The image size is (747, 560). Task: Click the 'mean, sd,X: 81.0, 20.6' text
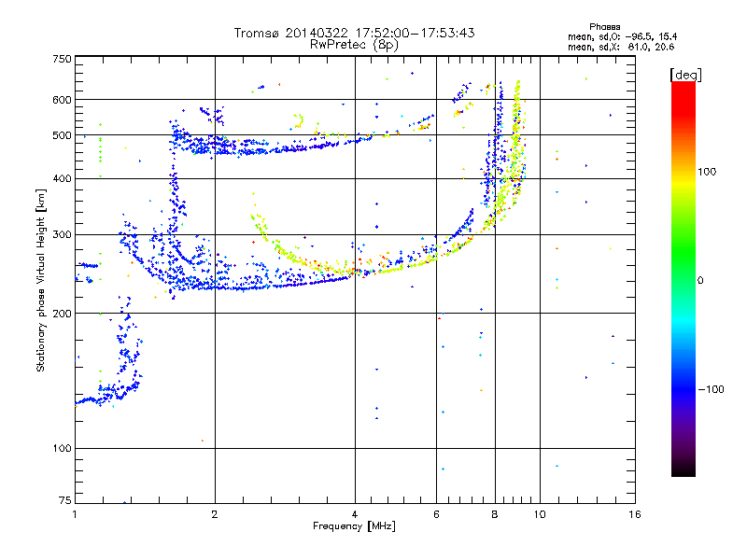pos(621,47)
